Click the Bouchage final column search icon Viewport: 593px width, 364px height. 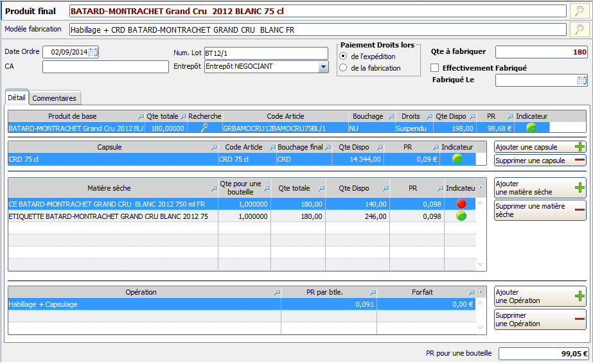(x=328, y=148)
